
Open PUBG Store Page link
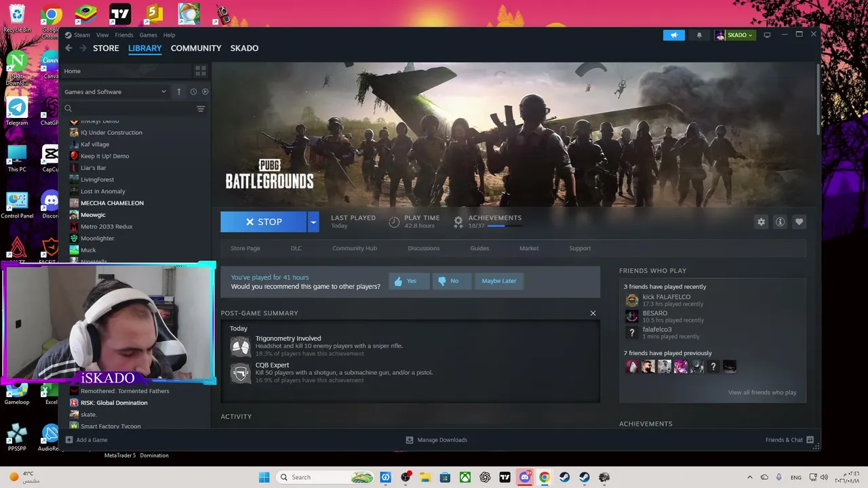(245, 248)
